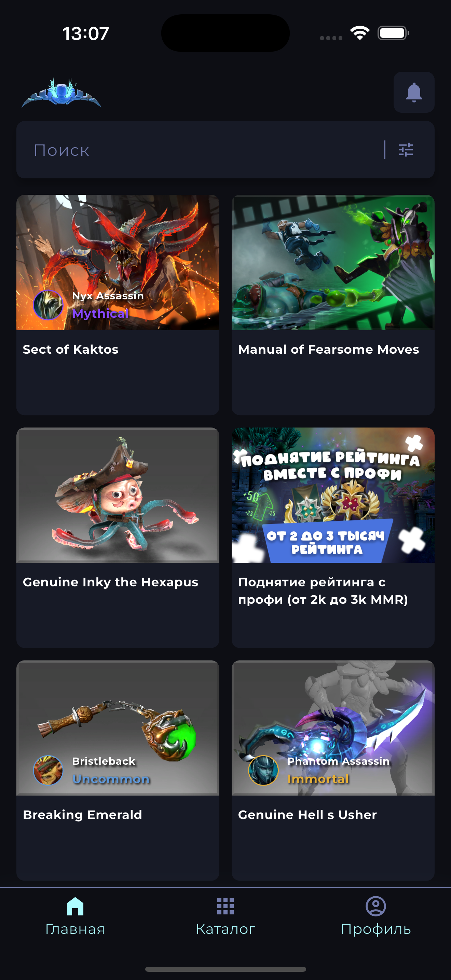The image size is (451, 980).
Task: Open Manual of Fearsome Moves title
Action: [x=328, y=349]
